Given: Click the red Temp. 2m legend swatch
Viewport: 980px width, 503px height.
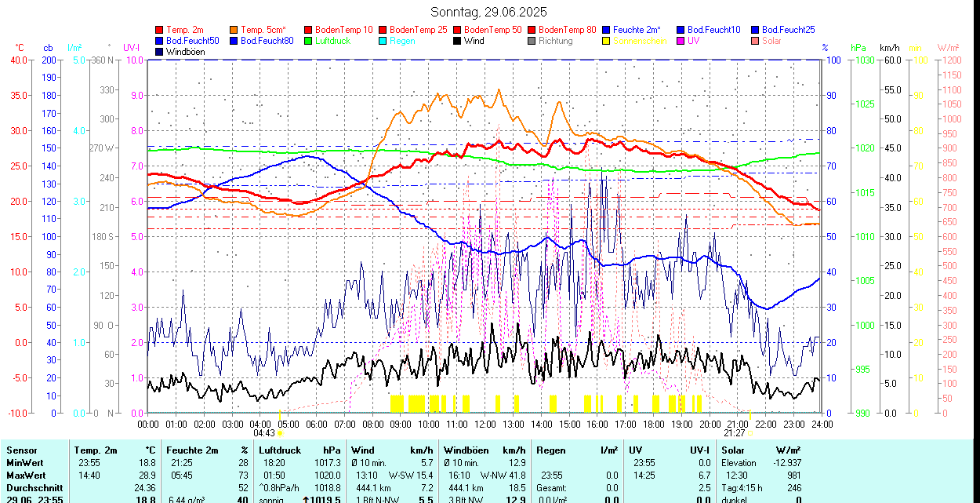Looking at the screenshot, I should (x=160, y=30).
